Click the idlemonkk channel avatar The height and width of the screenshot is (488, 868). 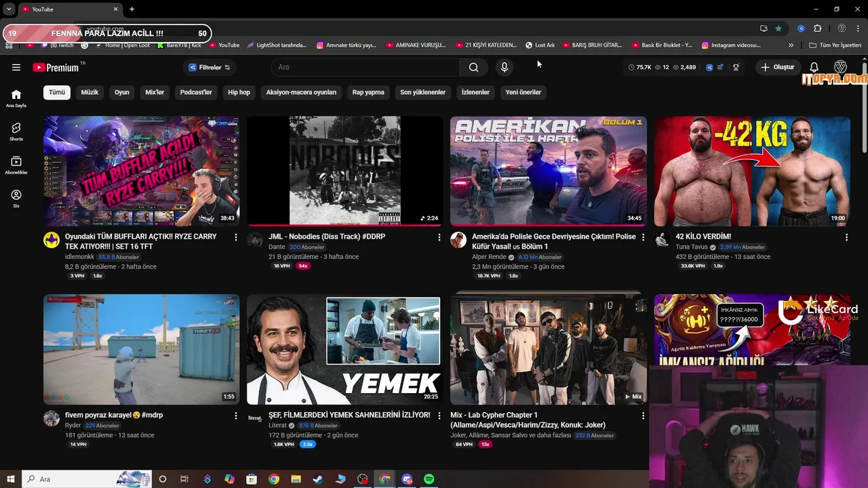52,240
